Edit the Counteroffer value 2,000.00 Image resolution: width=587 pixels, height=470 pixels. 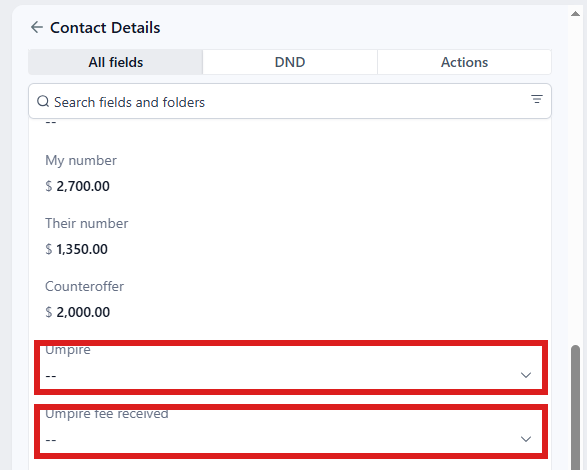83,312
